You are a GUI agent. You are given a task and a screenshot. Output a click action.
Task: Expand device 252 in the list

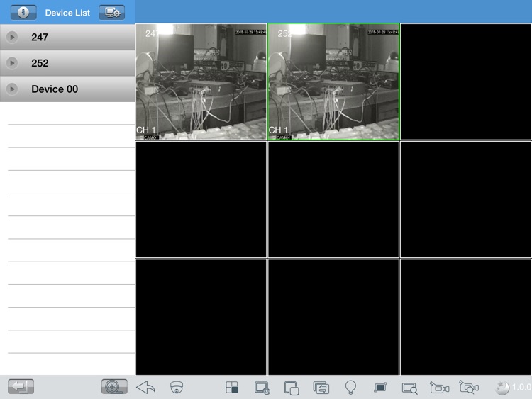tap(12, 62)
